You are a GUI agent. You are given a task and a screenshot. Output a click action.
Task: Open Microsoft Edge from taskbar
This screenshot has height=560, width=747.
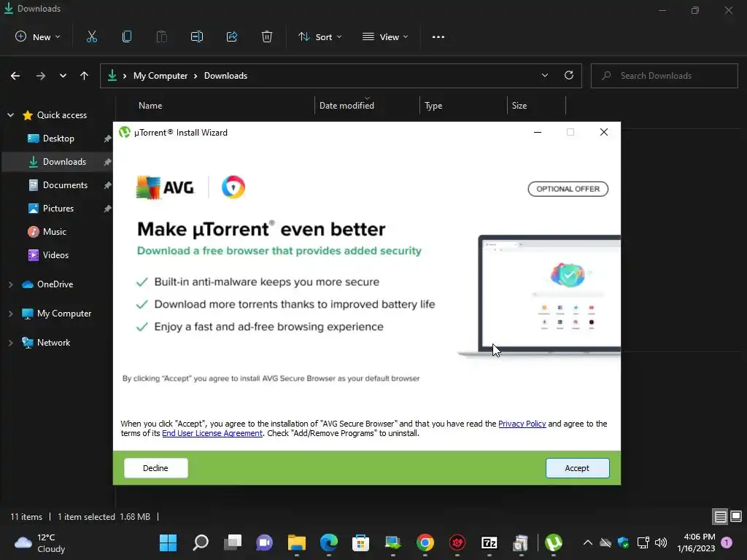tap(329, 542)
